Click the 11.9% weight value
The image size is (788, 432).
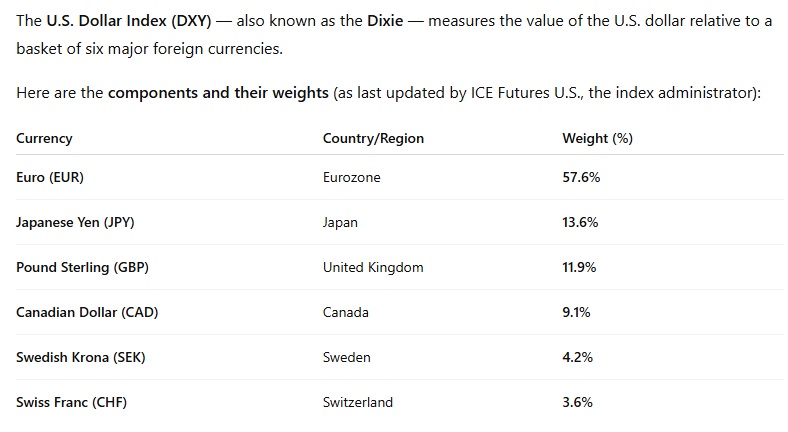[x=580, y=267]
